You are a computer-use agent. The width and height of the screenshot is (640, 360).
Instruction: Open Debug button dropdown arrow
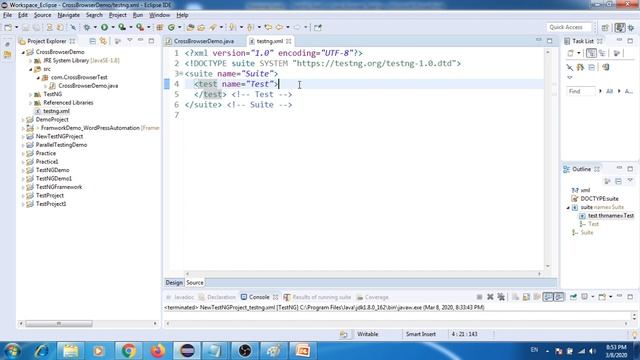click(x=95, y=27)
